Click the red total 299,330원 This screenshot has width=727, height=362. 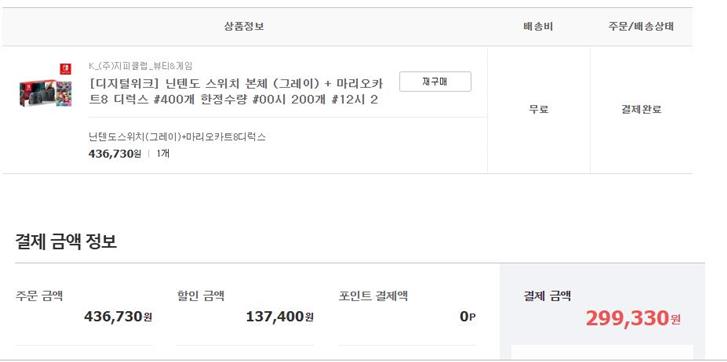click(x=633, y=318)
